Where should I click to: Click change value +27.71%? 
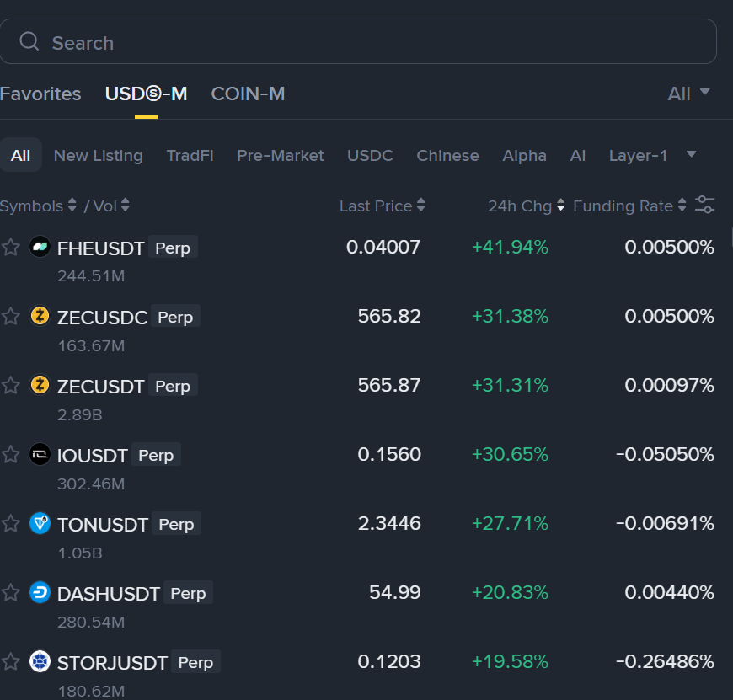pyautogui.click(x=510, y=523)
